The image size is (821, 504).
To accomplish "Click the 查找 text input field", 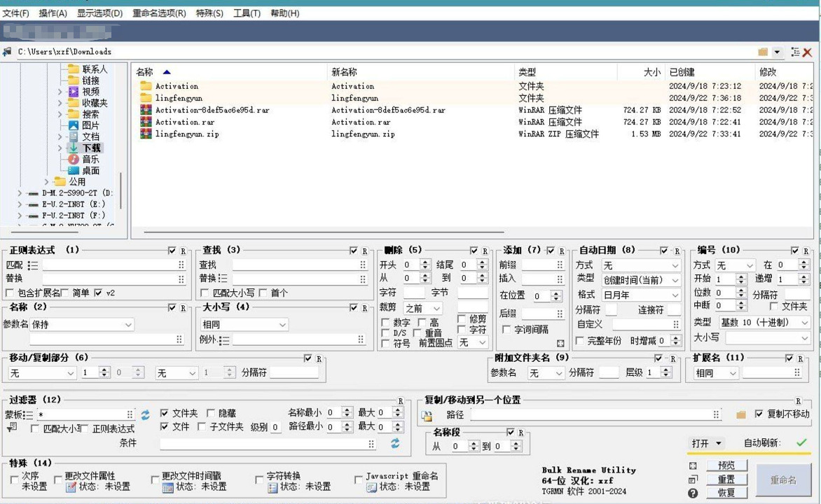I will point(299,265).
